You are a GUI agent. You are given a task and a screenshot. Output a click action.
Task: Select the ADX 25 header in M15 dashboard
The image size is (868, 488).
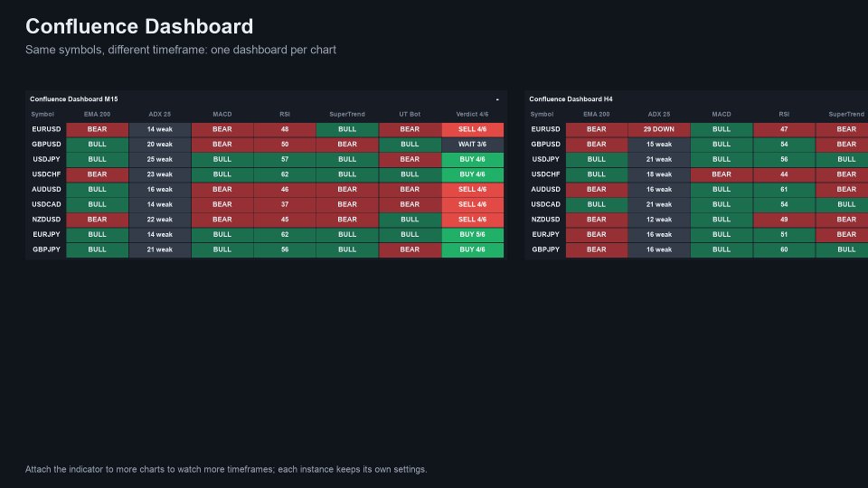(159, 114)
